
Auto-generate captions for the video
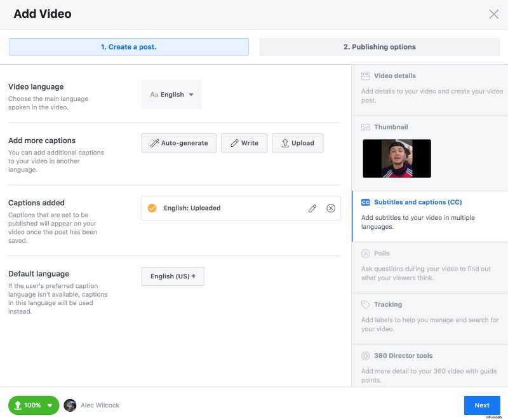click(x=179, y=143)
